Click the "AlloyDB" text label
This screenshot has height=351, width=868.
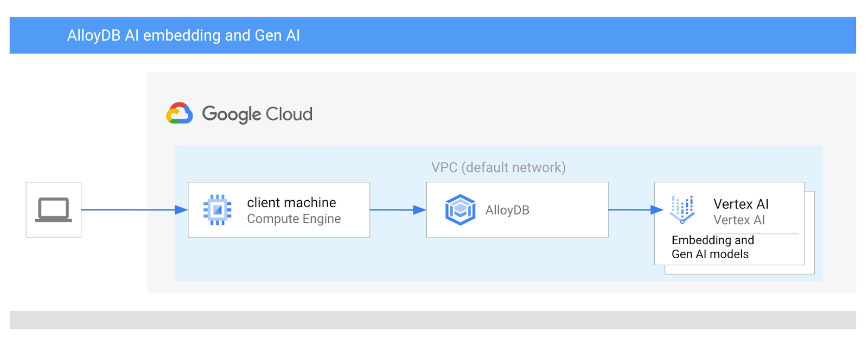click(507, 210)
